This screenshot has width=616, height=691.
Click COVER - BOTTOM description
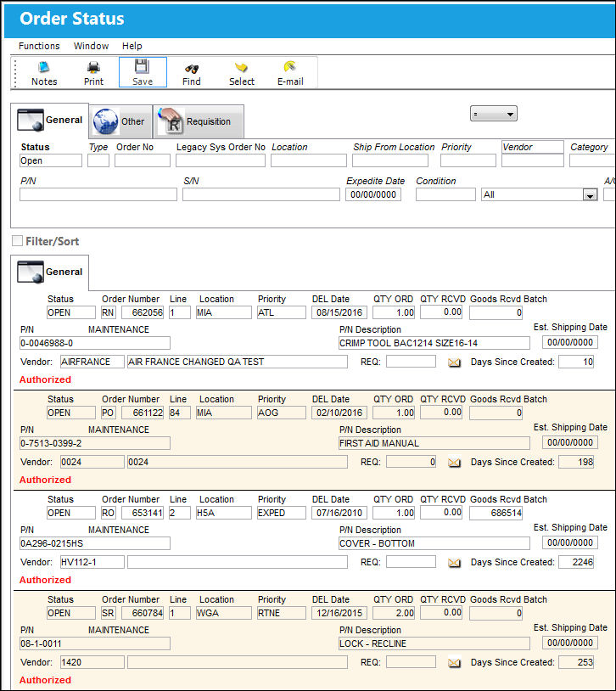coord(434,543)
